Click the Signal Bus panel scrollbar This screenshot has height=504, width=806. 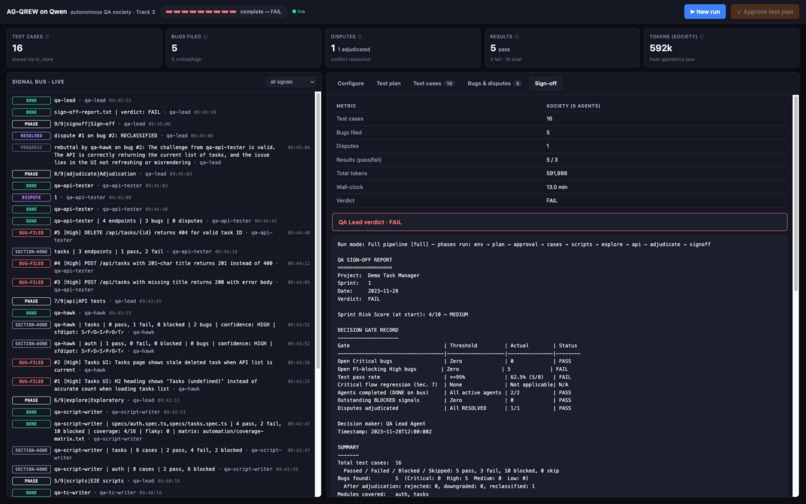pyautogui.click(x=318, y=230)
